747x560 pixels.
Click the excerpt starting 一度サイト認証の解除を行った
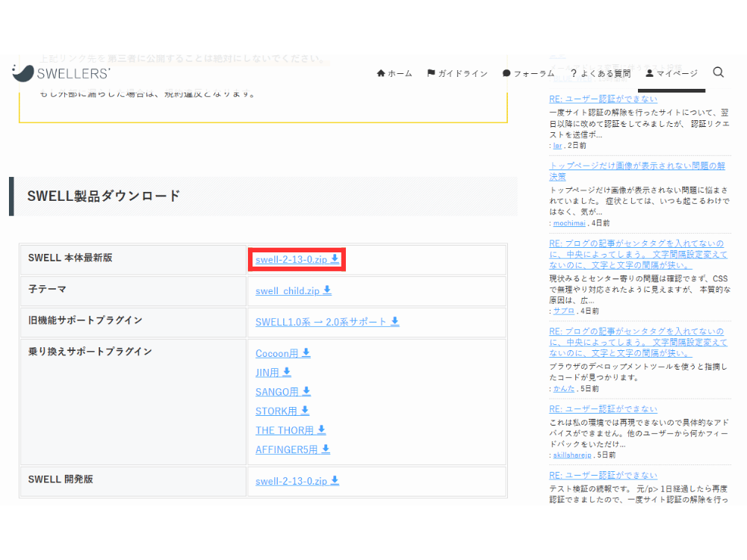639,124
